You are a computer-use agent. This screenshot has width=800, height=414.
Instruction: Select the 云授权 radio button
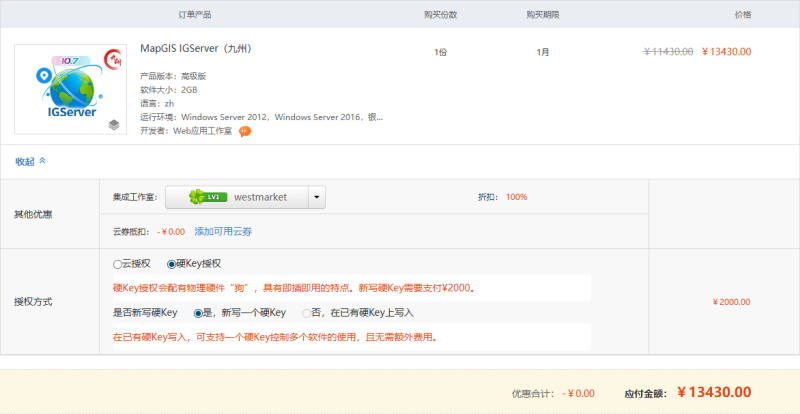click(x=118, y=264)
